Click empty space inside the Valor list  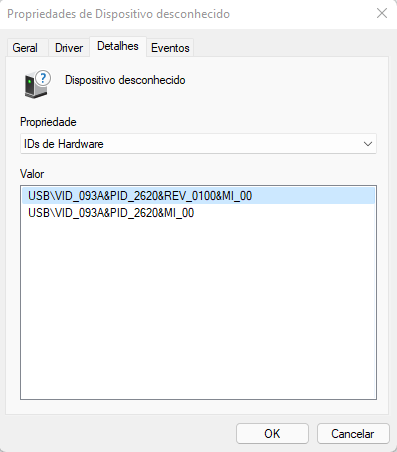(198, 307)
